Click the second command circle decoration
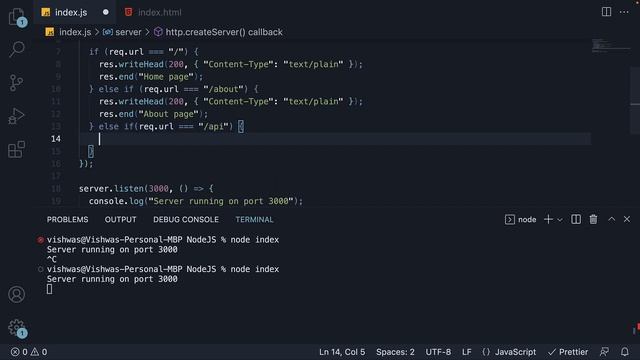 pos(40,269)
